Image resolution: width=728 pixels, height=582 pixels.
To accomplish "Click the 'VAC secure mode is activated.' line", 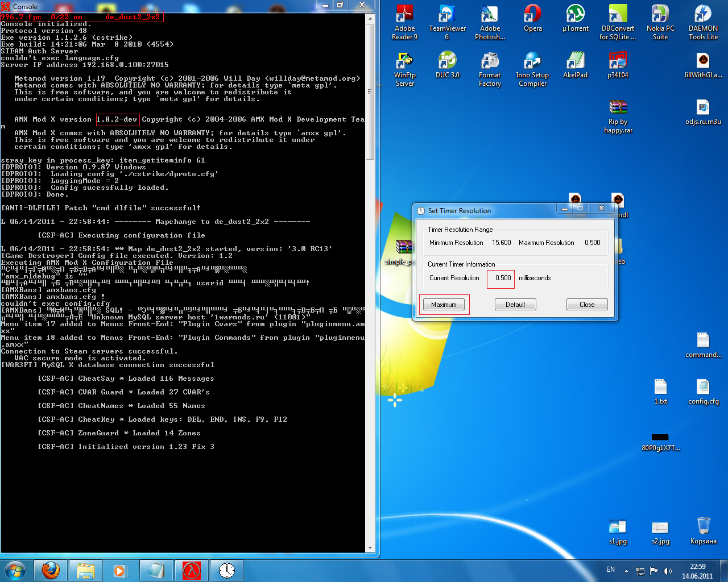I will click(80, 358).
